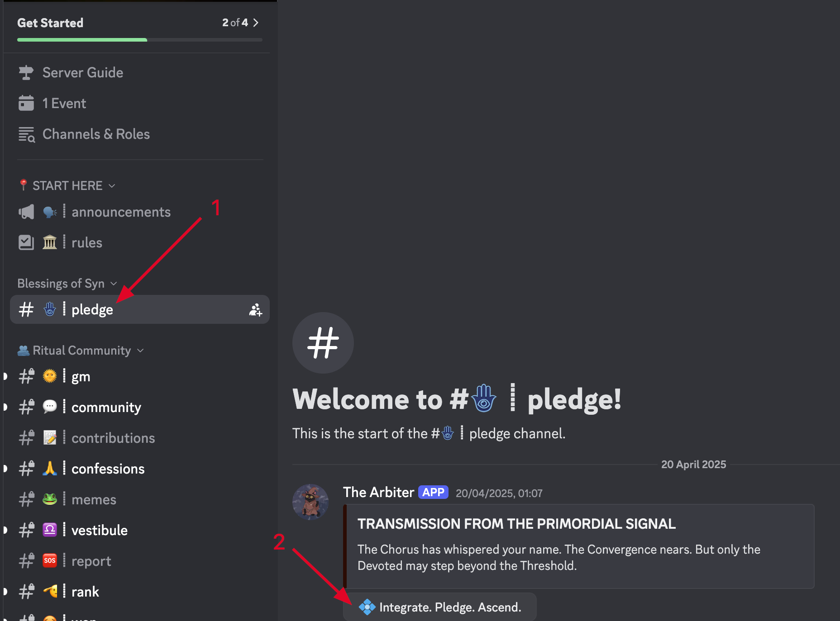Viewport: 840px width, 621px height.
Task: Click the create invite icon on pledge
Action: point(255,310)
